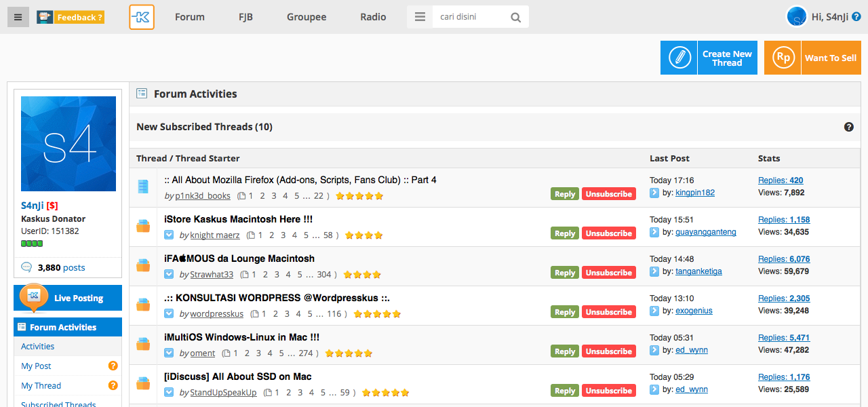
Task: Open the FJB menu item
Action: tap(245, 17)
